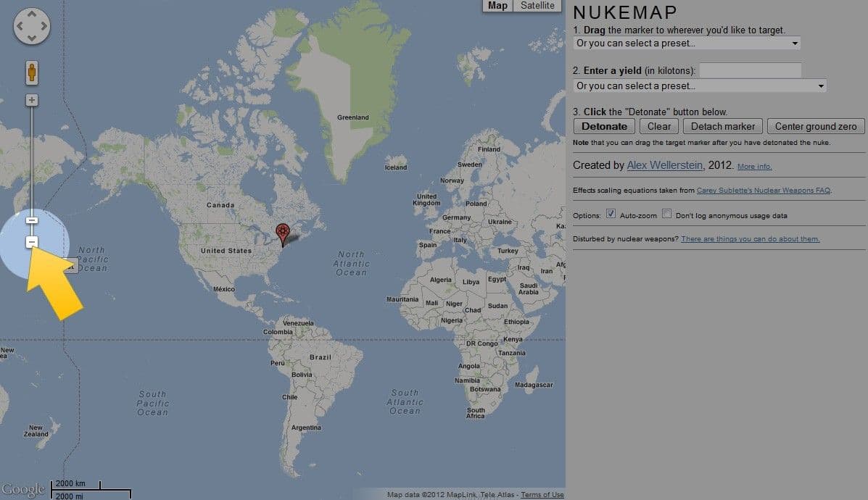The width and height of the screenshot is (868, 500).
Task: Click the Canada label on the map
Action: coord(220,205)
